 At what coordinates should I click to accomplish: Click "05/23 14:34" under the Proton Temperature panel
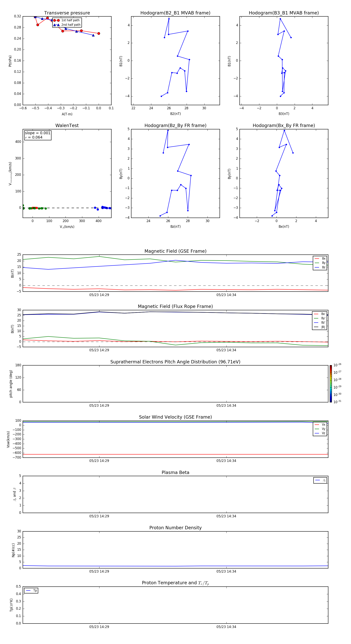[x=226, y=627]
